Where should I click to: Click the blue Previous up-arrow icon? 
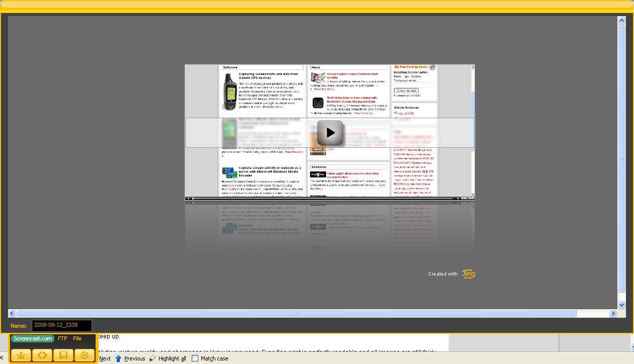(x=118, y=358)
